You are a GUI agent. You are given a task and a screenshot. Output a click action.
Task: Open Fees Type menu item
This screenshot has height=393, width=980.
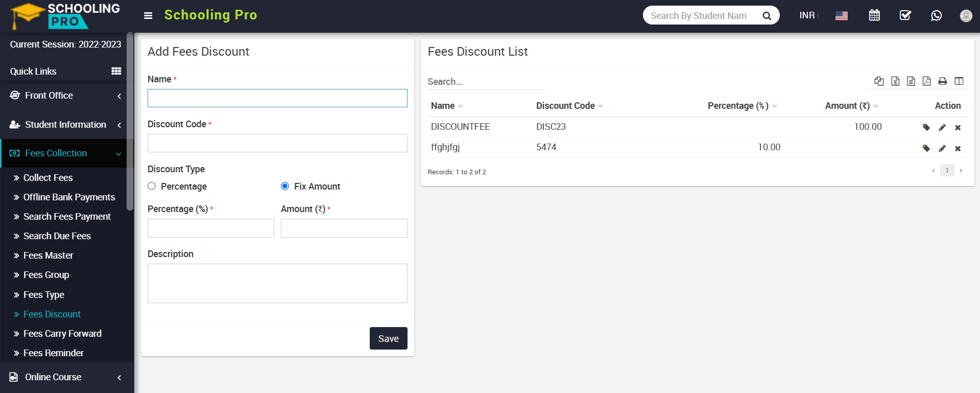pyautogui.click(x=43, y=295)
